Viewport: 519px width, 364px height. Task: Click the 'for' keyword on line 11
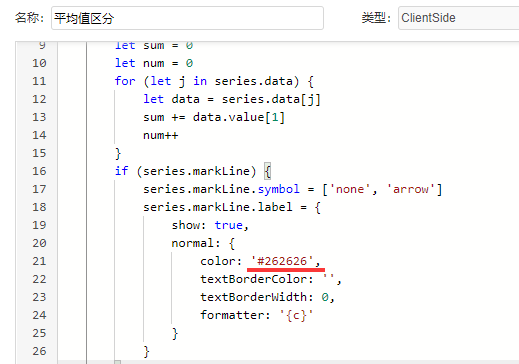coord(125,81)
